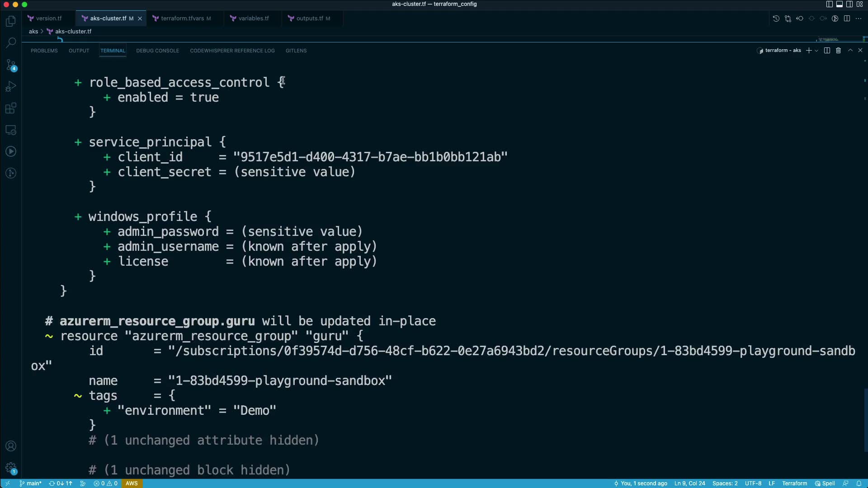The image size is (868, 488).
Task: Switch to the PROBLEMS panel tab
Action: (x=44, y=51)
